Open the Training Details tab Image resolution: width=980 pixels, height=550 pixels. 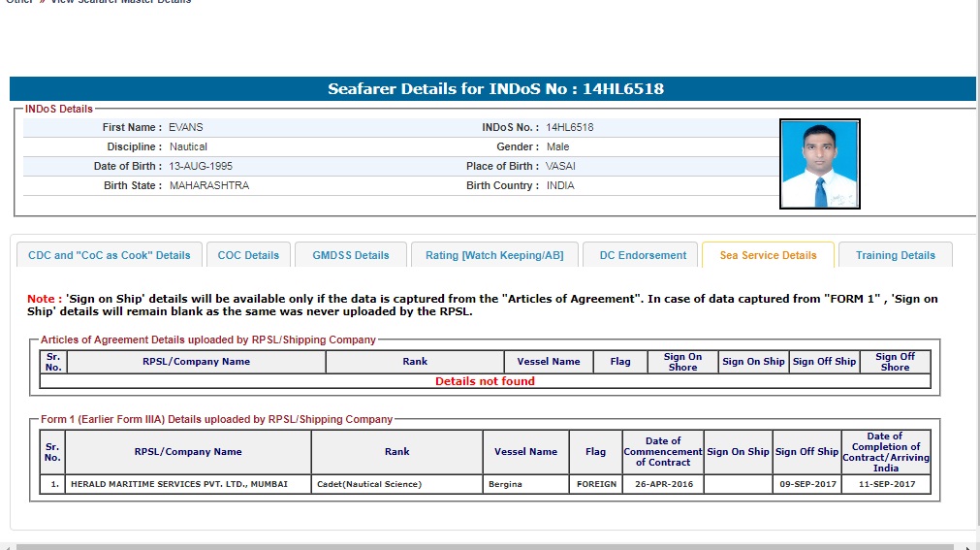click(895, 255)
